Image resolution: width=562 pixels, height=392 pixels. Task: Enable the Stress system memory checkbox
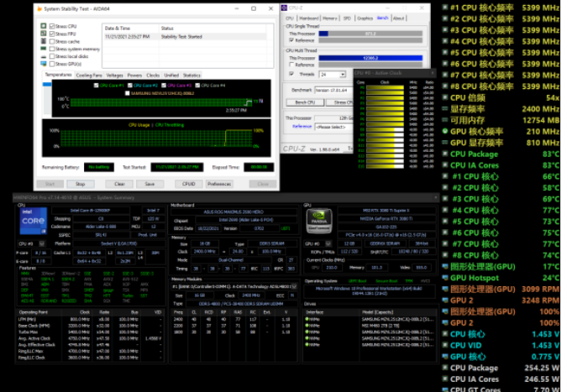pos(52,49)
